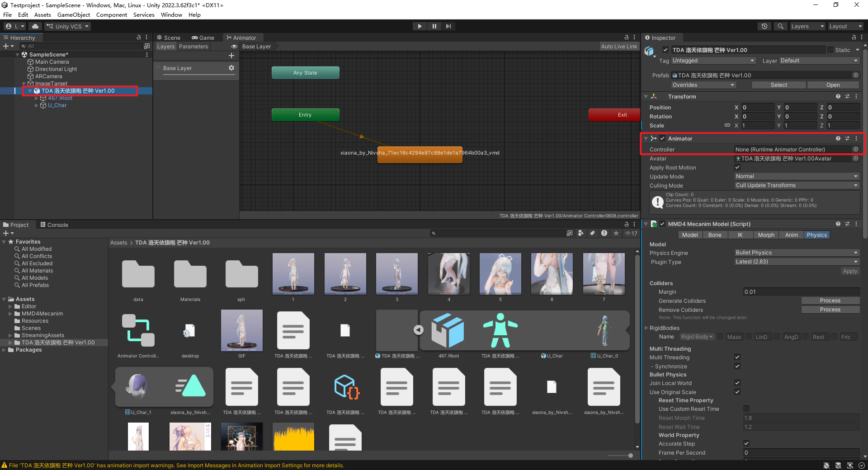Screen dimensions: 868x470
Task: Open the Layout dropdown in toolbar
Action: (845, 26)
